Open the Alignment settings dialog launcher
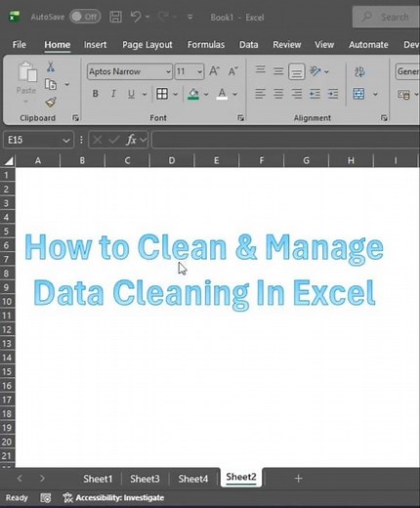Viewport: 420px width, 508px height. coord(384,118)
